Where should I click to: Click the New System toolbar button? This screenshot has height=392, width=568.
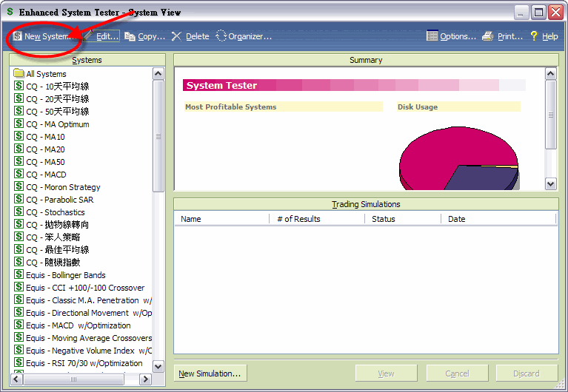click(x=43, y=36)
